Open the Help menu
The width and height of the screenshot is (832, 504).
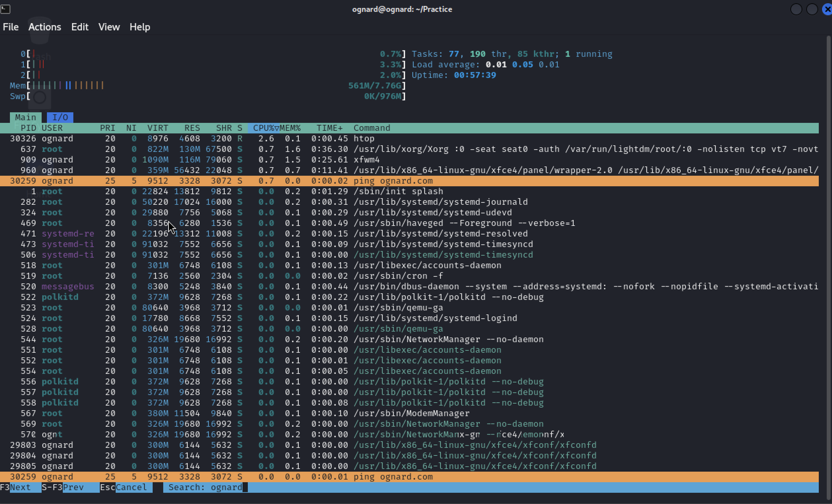pos(140,27)
